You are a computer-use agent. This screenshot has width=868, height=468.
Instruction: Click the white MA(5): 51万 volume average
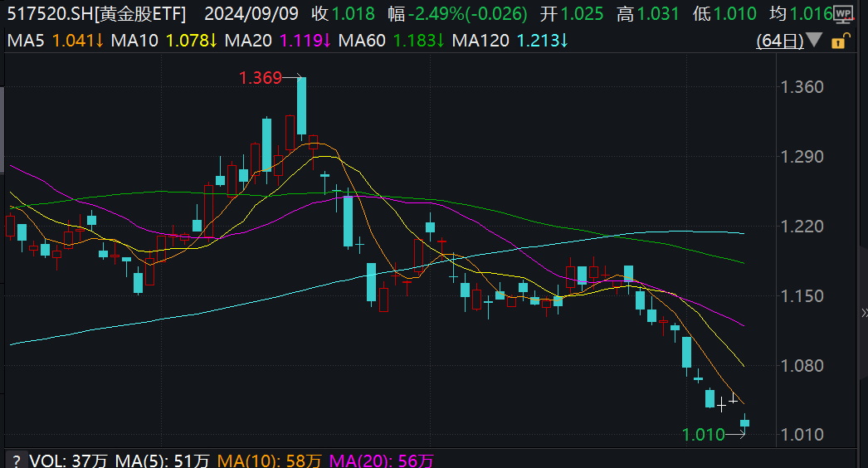[x=163, y=461]
